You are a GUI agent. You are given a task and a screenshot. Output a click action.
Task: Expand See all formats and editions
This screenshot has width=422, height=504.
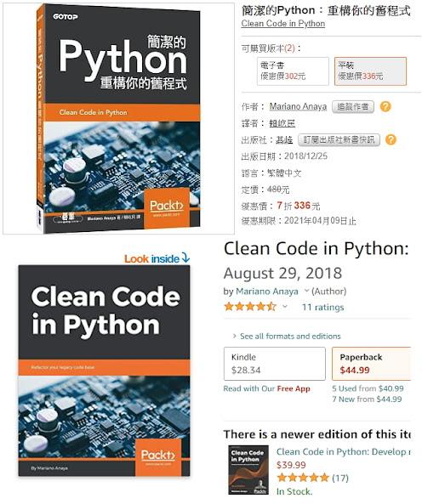pyautogui.click(x=287, y=337)
